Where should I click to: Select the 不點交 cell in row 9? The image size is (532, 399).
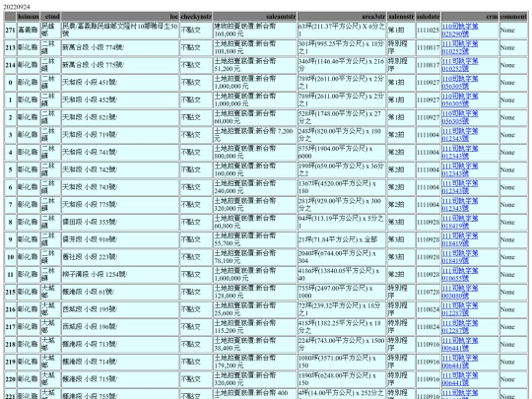click(196, 239)
